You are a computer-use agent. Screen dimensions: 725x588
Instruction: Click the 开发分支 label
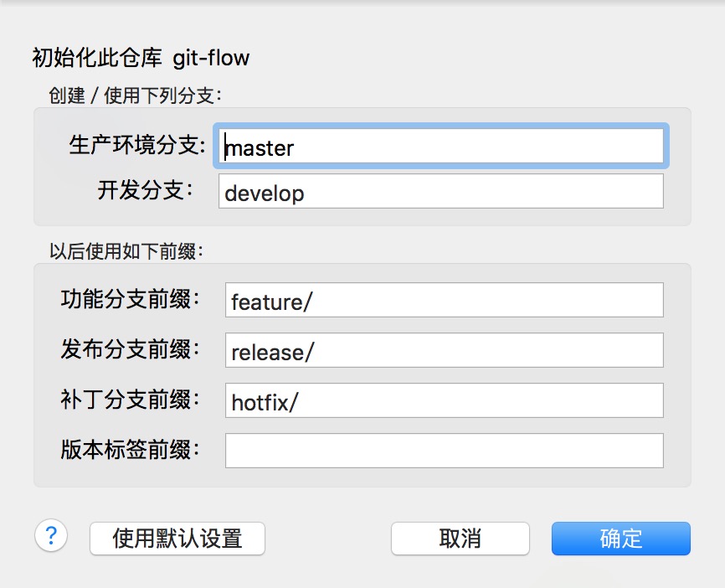[145, 190]
